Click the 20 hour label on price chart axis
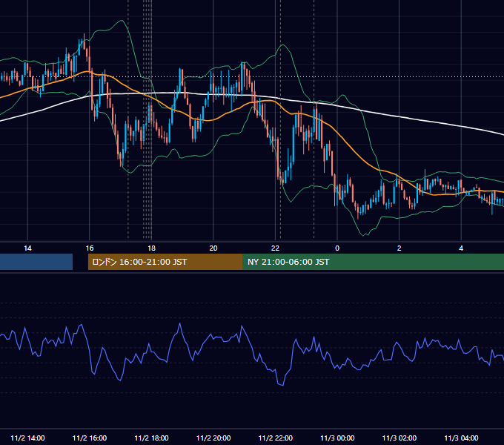Screen dimensions: 504x445 (213, 248)
